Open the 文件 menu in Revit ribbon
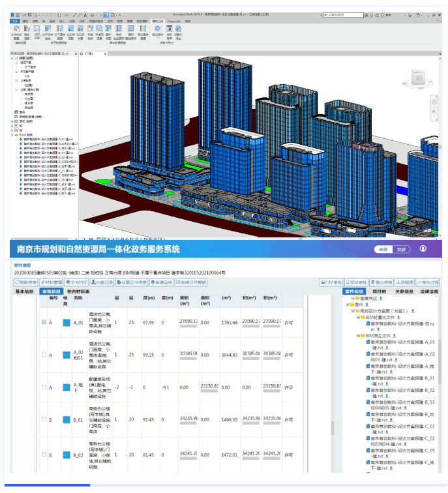 tap(15, 22)
